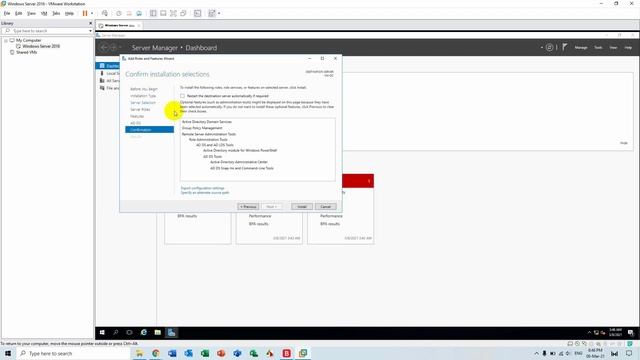Open the Library search filter dropdown
This screenshot has height=360, width=640.
coord(90,31)
